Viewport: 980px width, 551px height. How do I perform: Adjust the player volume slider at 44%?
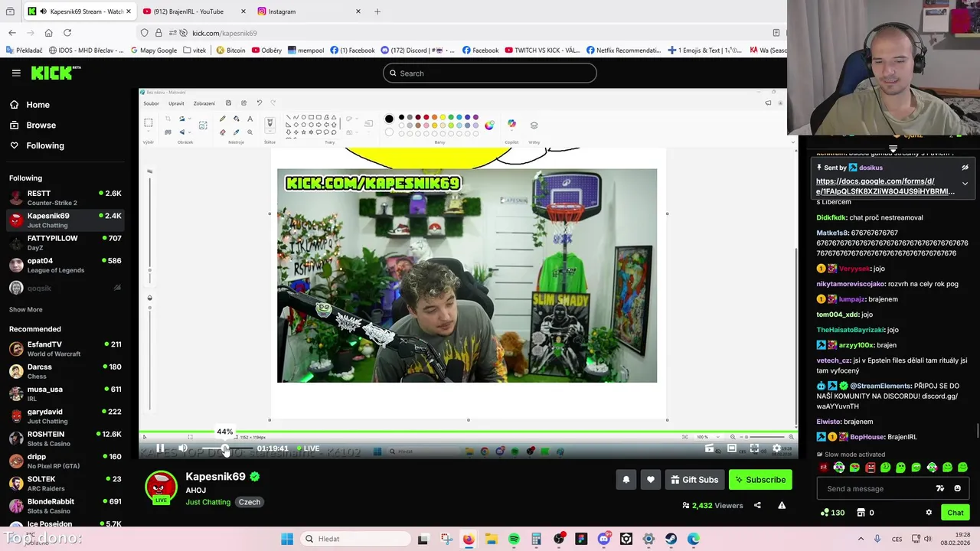[x=225, y=448]
